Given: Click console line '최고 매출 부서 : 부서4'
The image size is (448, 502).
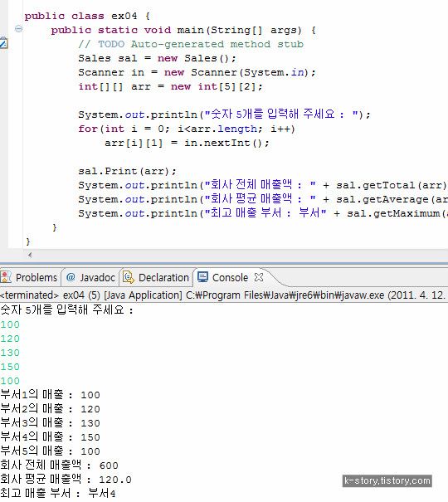Looking at the screenshot, I should [x=57, y=494].
